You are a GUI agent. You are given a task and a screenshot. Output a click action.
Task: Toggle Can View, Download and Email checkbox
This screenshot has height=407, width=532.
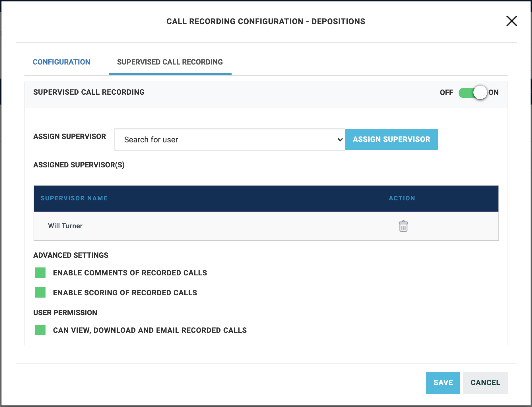(x=40, y=330)
